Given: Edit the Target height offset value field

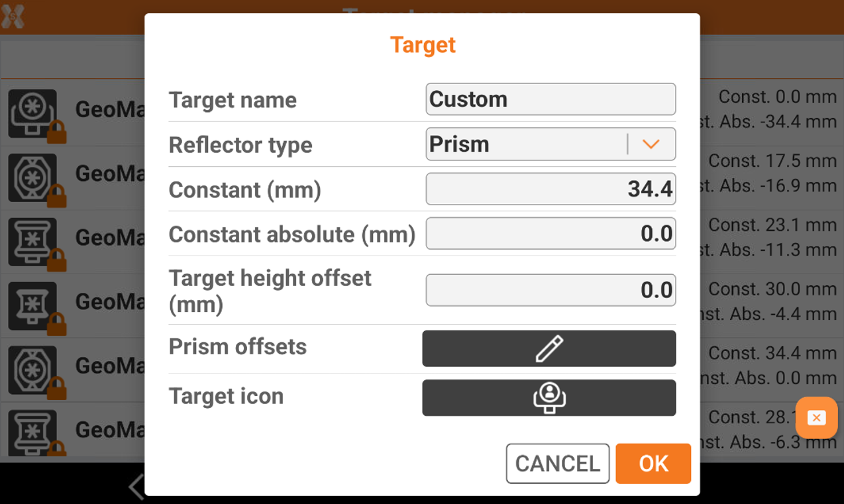Looking at the screenshot, I should point(550,290).
